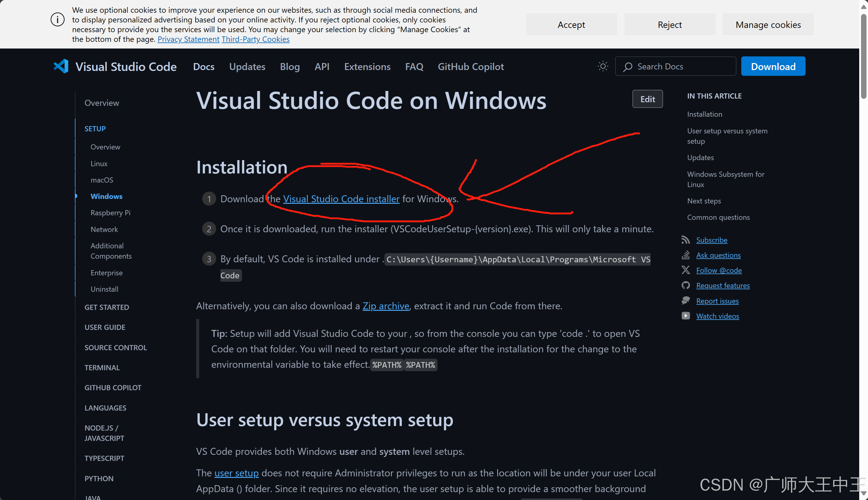Expand the GET STARTED sidebar section
Screen dimensions: 868x500
(107, 307)
